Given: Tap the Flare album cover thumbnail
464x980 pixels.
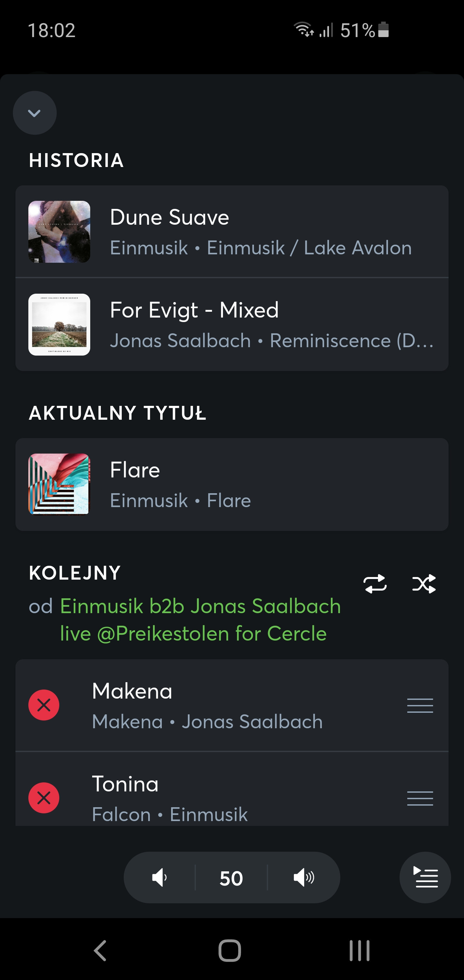Looking at the screenshot, I should pyautogui.click(x=59, y=484).
